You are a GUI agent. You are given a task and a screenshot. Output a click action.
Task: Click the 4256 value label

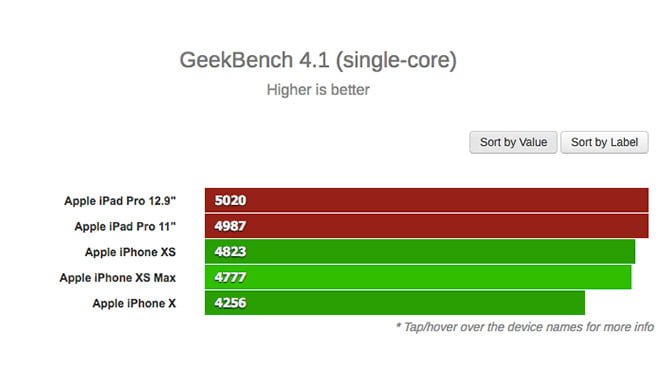[230, 303]
